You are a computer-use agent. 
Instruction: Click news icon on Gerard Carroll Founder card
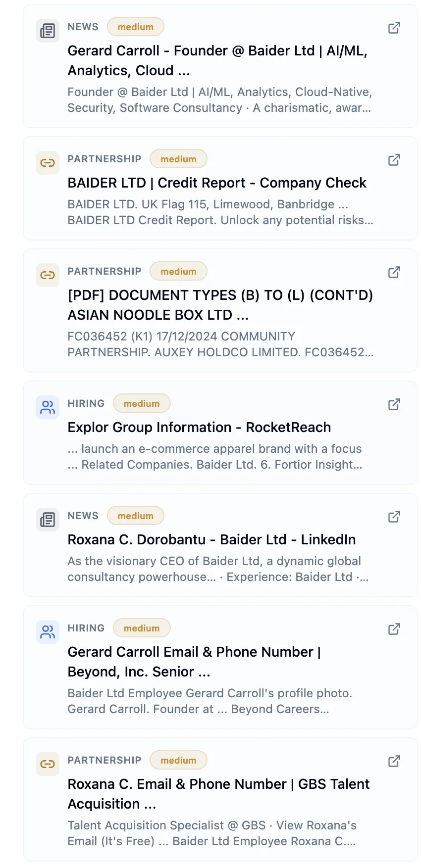(x=48, y=31)
